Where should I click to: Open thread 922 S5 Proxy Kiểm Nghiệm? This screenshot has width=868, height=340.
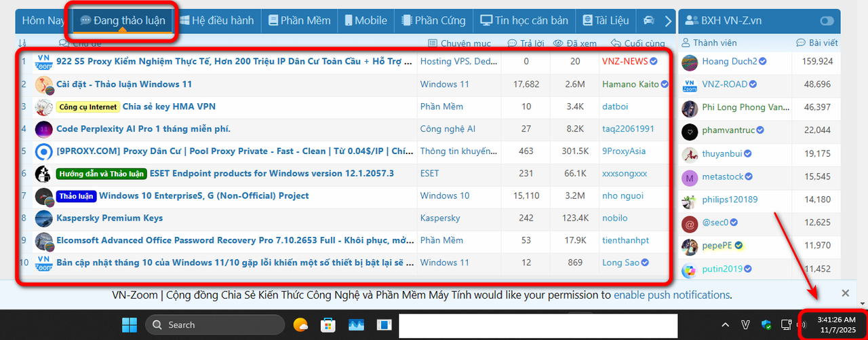point(235,61)
